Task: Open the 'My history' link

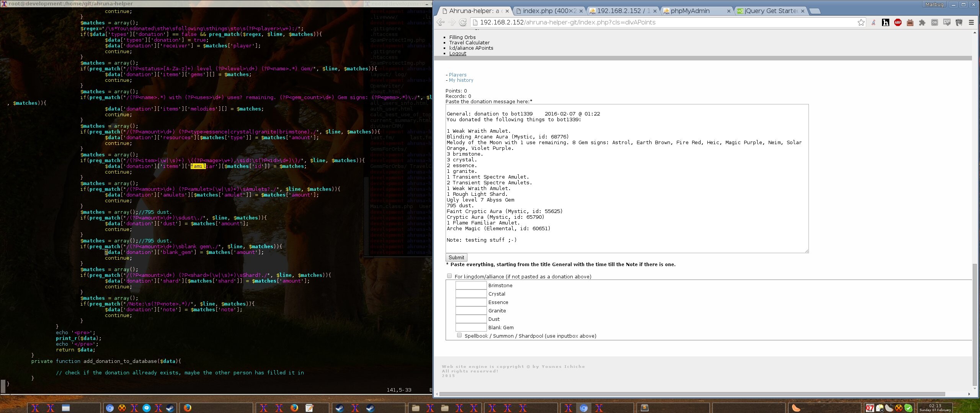Action: pos(461,80)
